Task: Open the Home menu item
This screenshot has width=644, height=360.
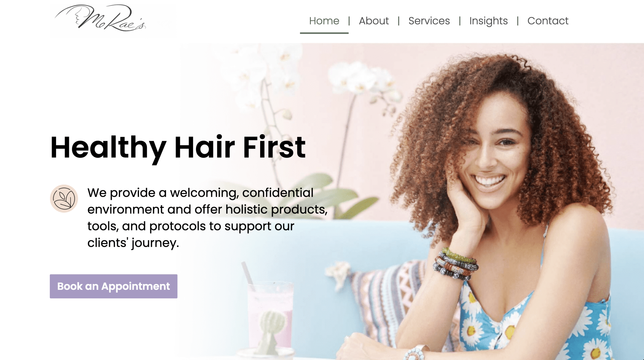Action: (x=324, y=21)
